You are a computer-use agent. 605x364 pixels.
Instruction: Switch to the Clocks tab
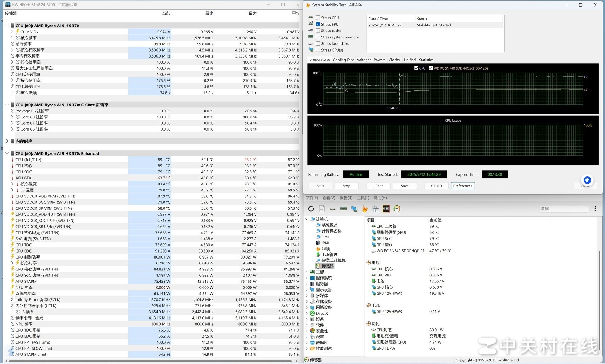pos(394,60)
